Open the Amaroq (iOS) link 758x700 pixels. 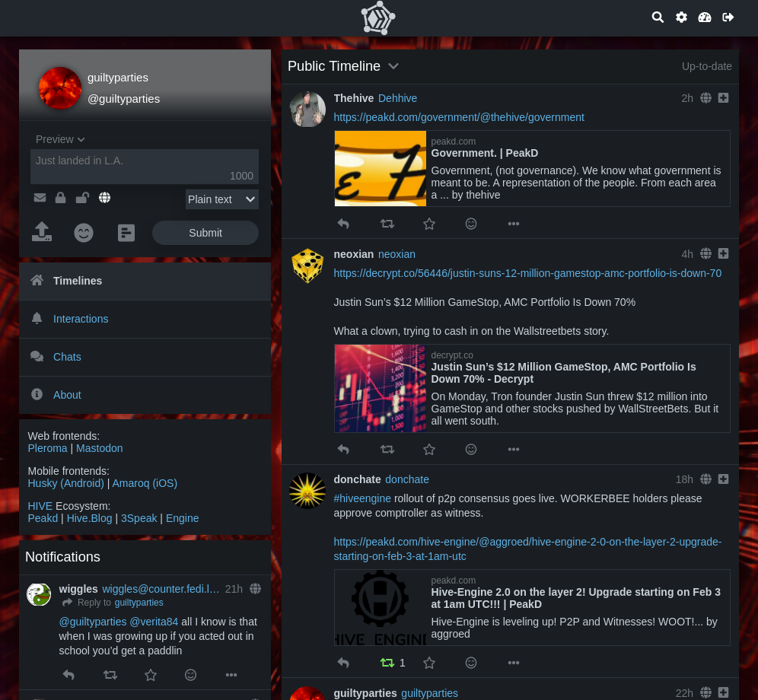pos(145,483)
